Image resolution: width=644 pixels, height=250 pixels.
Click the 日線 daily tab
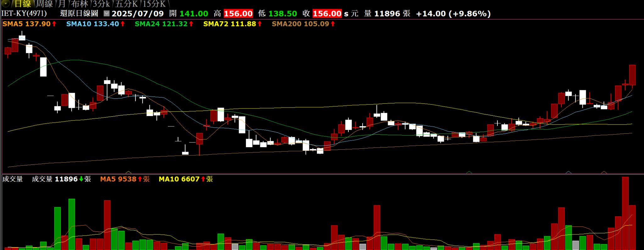pyautogui.click(x=23, y=4)
